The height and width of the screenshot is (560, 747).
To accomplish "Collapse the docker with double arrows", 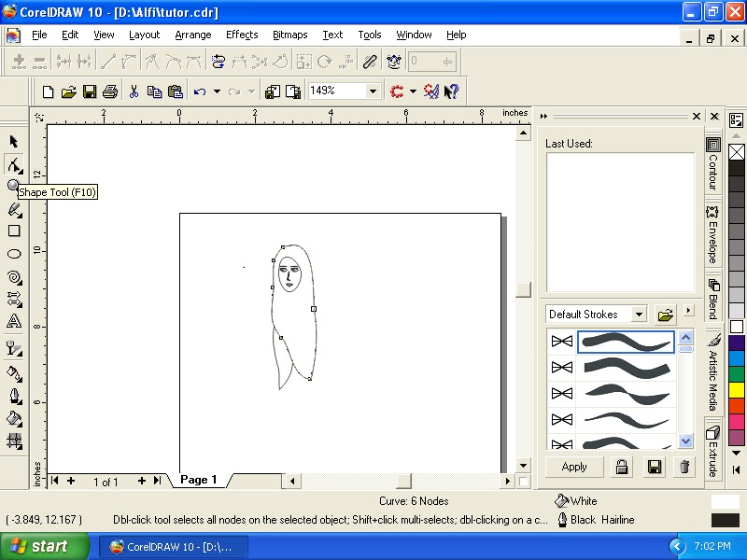I will point(543,116).
